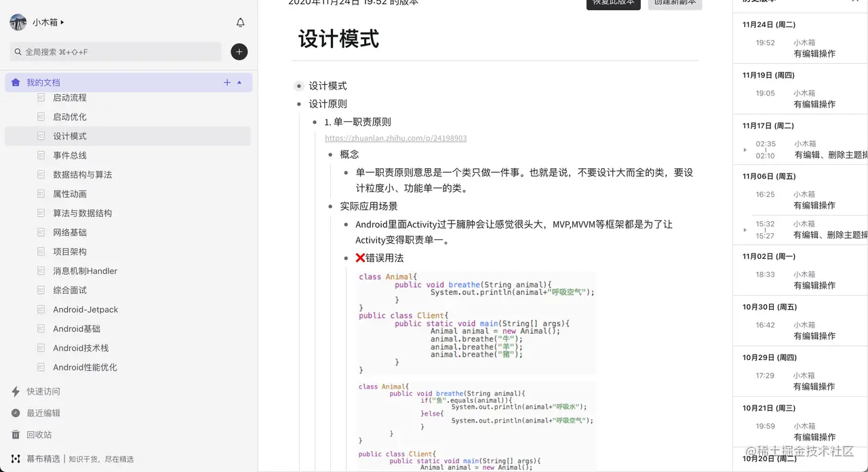This screenshot has width=868, height=472.
Task: Select the 我的文档 home icon
Action: [16, 83]
